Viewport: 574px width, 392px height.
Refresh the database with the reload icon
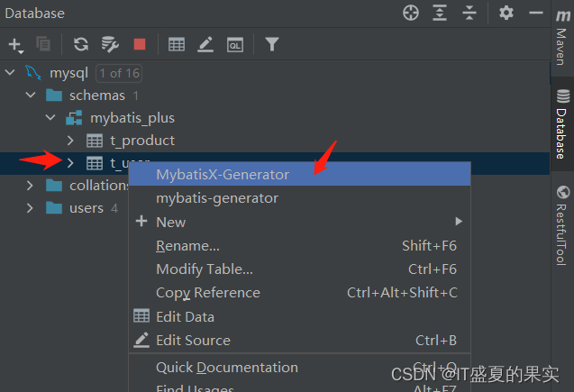coord(81,44)
